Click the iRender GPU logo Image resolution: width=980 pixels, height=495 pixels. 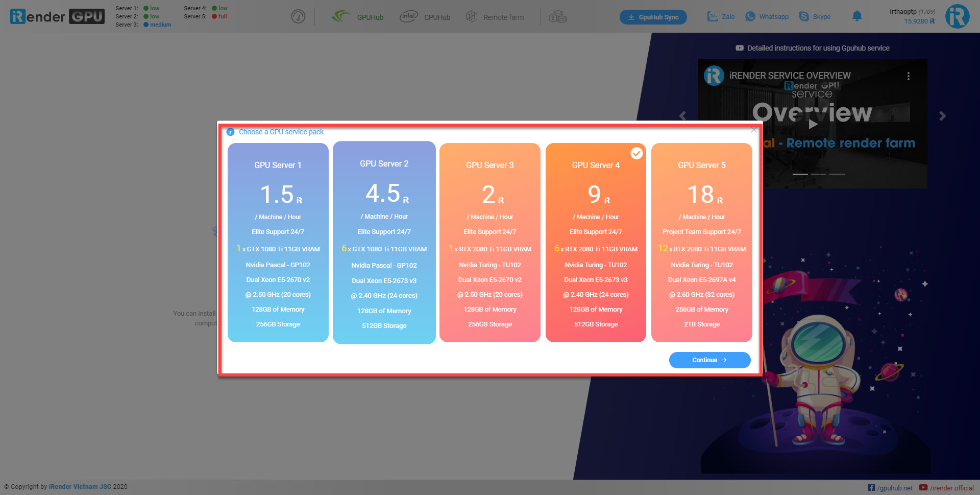tap(57, 16)
